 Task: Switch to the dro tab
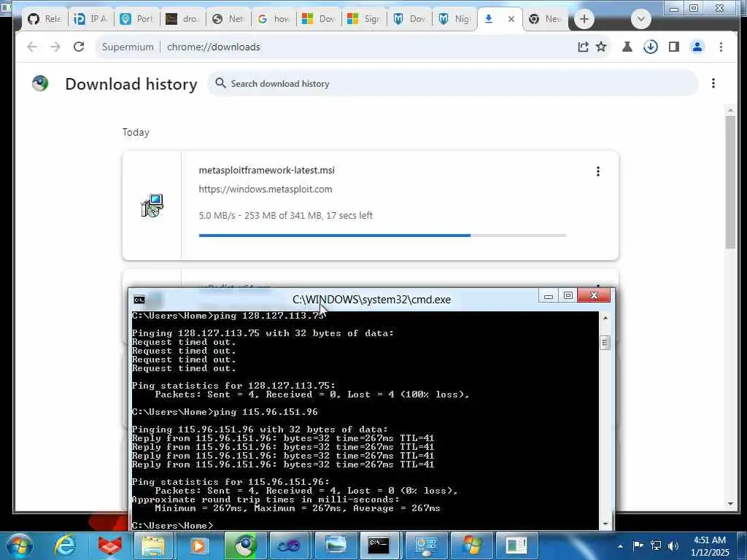coord(182,19)
